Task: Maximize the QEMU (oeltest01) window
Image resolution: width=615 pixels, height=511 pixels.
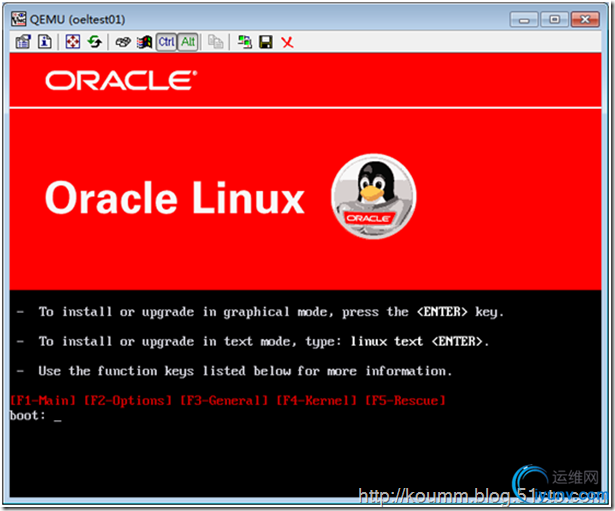Action: [x=555, y=19]
